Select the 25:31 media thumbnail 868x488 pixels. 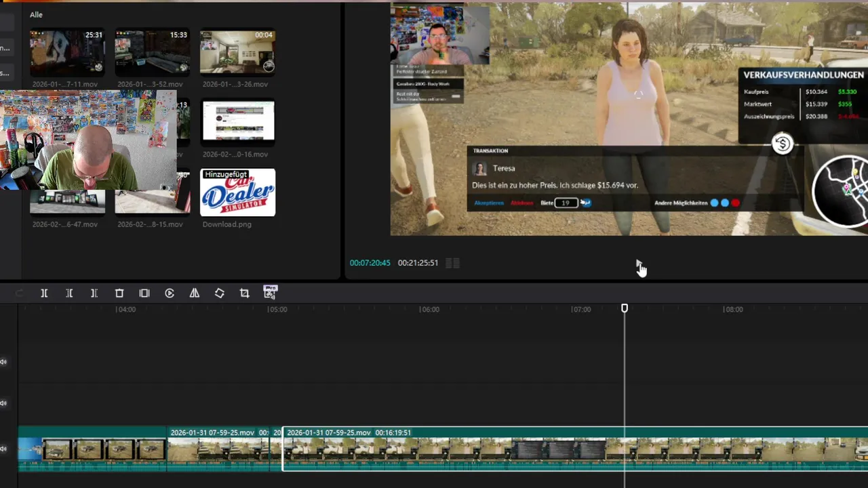coord(67,52)
